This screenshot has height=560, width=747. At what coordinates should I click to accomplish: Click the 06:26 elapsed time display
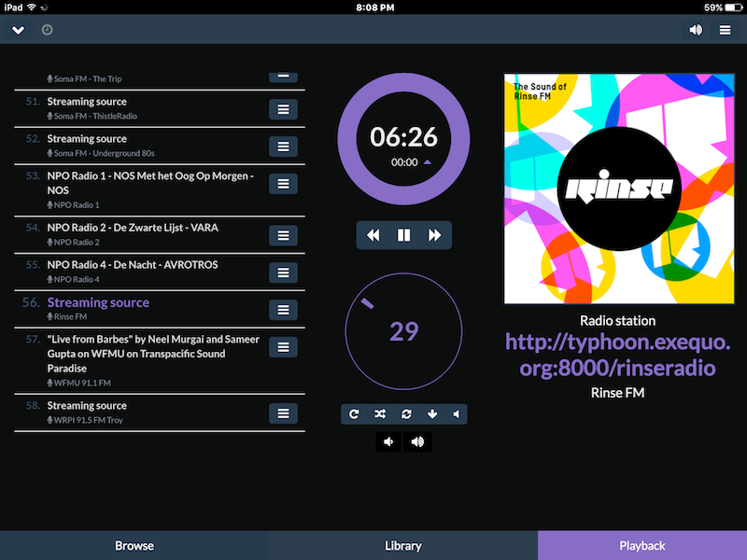click(x=404, y=136)
